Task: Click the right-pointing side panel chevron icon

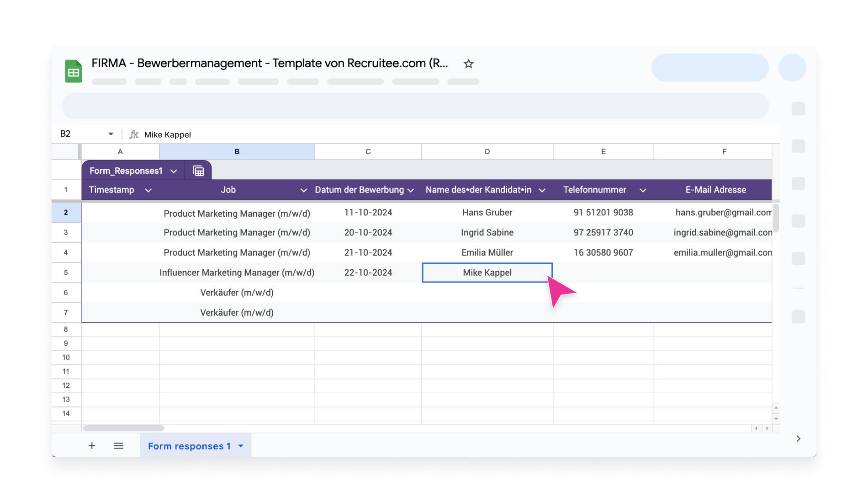Action: [799, 439]
